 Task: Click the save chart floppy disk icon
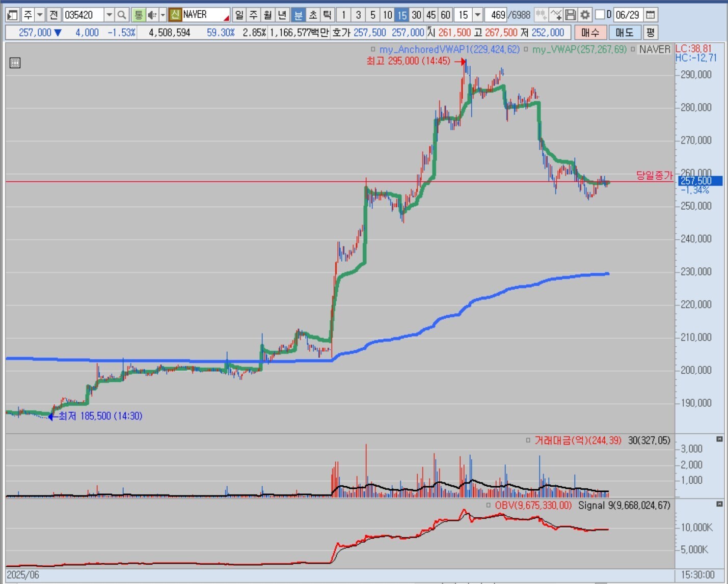pyautogui.click(x=571, y=15)
